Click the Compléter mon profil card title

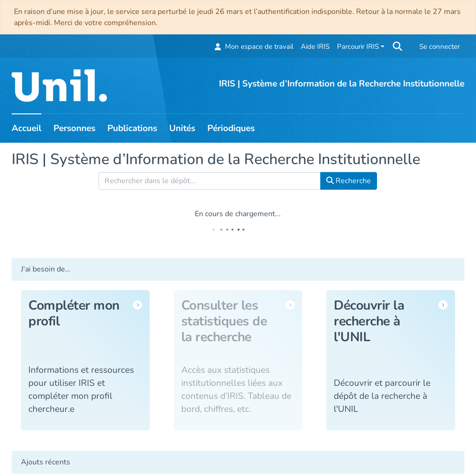pos(74,313)
